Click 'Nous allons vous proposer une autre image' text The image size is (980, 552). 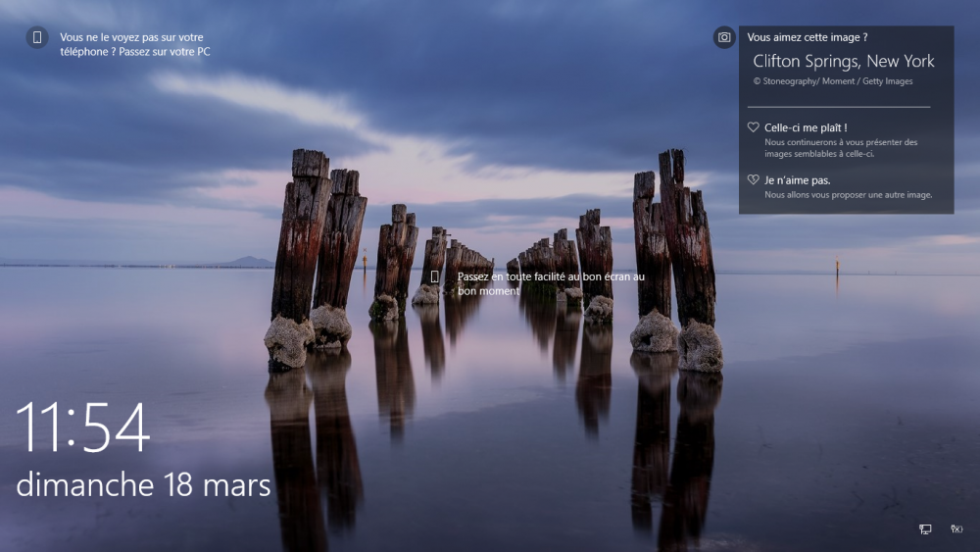pyautogui.click(x=847, y=195)
